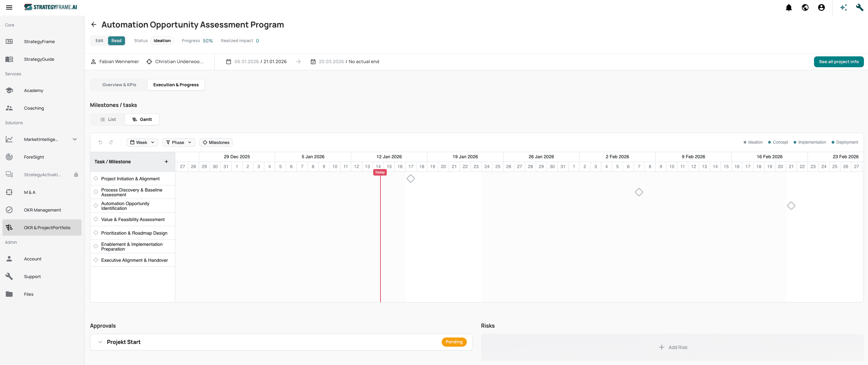Viewport: 868px width, 365px height.
Task: Click the notifications bell icon
Action: [x=789, y=7]
